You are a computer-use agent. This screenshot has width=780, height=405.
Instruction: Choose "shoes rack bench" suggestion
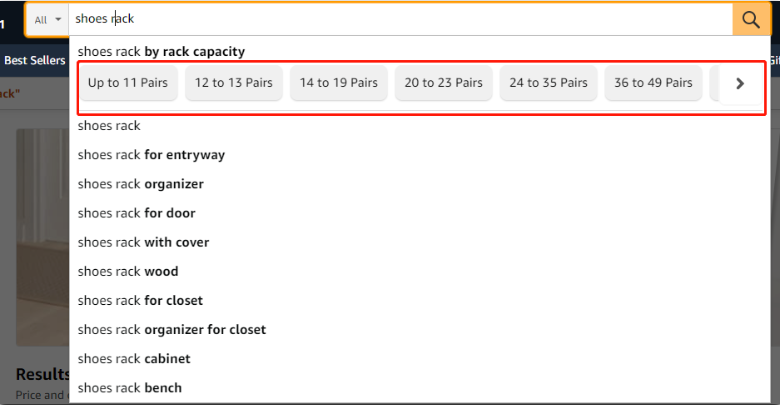click(129, 387)
